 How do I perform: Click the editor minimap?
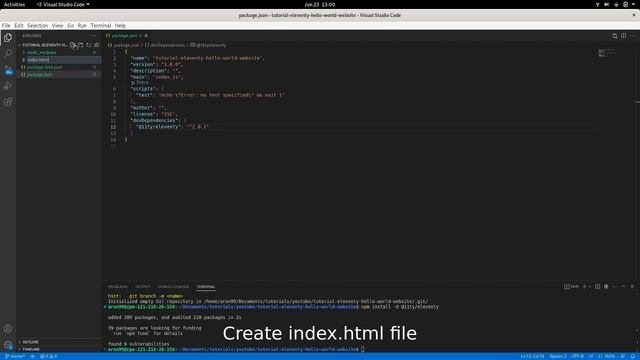[x=607, y=53]
